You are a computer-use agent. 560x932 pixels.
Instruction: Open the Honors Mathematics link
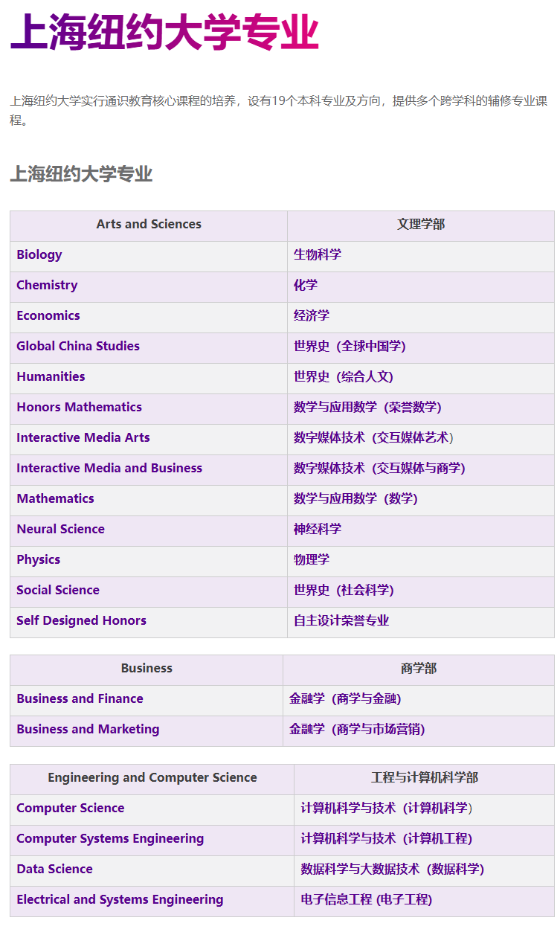coord(79,407)
